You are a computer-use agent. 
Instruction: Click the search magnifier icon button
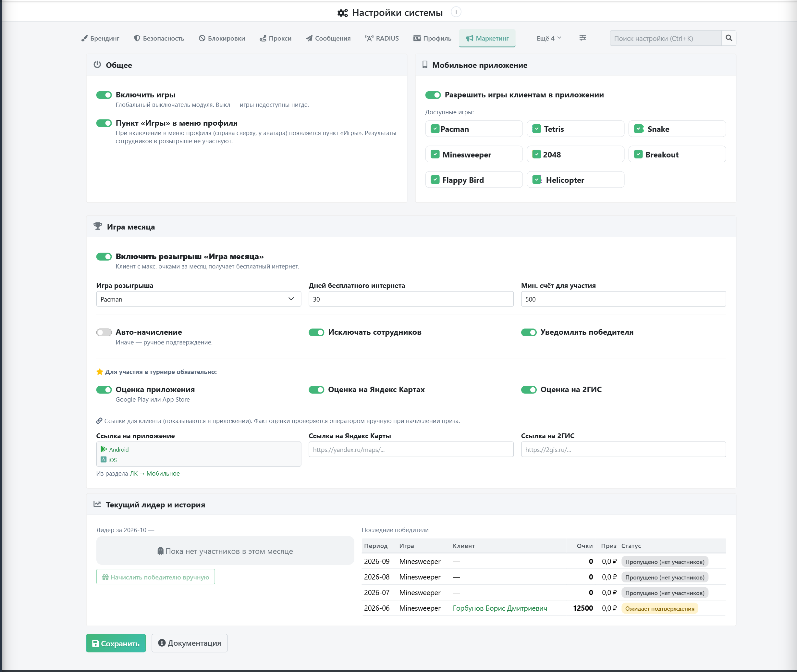click(729, 38)
